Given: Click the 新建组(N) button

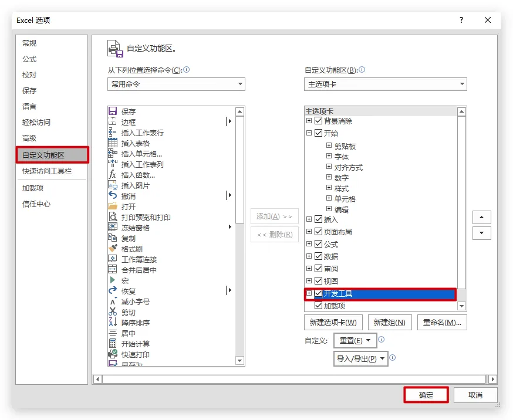Looking at the screenshot, I should coord(389,323).
